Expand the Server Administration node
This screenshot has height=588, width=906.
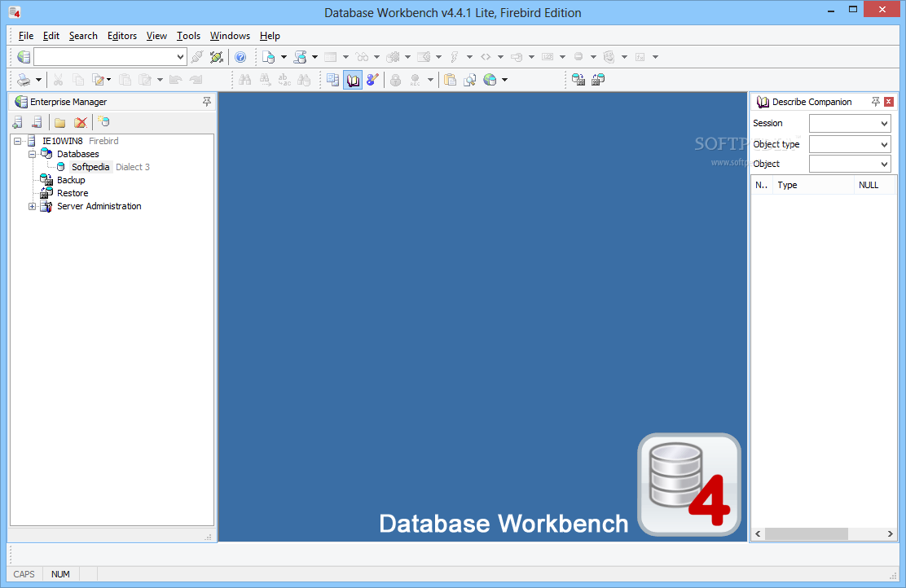click(33, 206)
